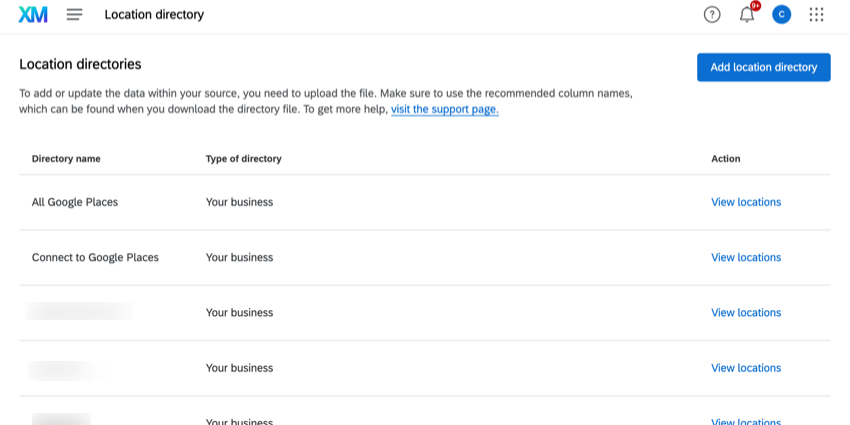Click Add location directory button
The width and height of the screenshot is (850, 425).
[x=763, y=67]
